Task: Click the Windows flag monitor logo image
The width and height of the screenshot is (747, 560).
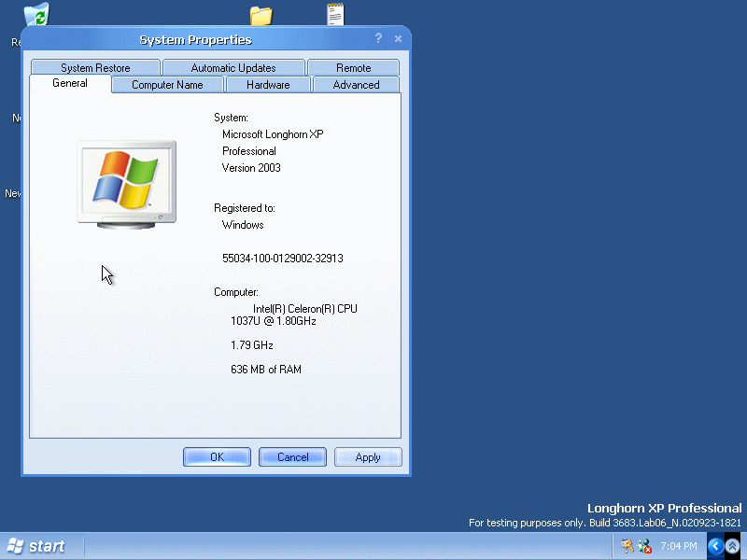Action: [127, 184]
